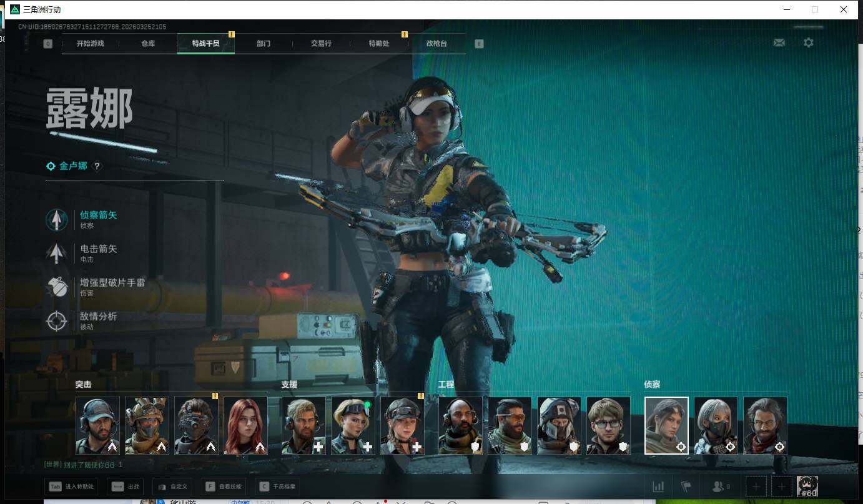The height and width of the screenshot is (504, 863).
Task: Select engineer operator with eyeglasses
Action: tap(609, 425)
